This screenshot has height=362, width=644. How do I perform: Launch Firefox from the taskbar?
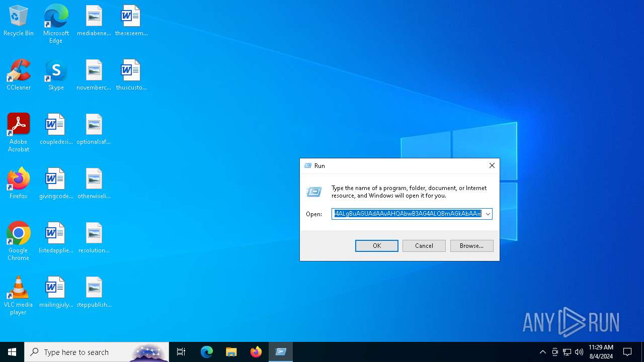(256, 352)
